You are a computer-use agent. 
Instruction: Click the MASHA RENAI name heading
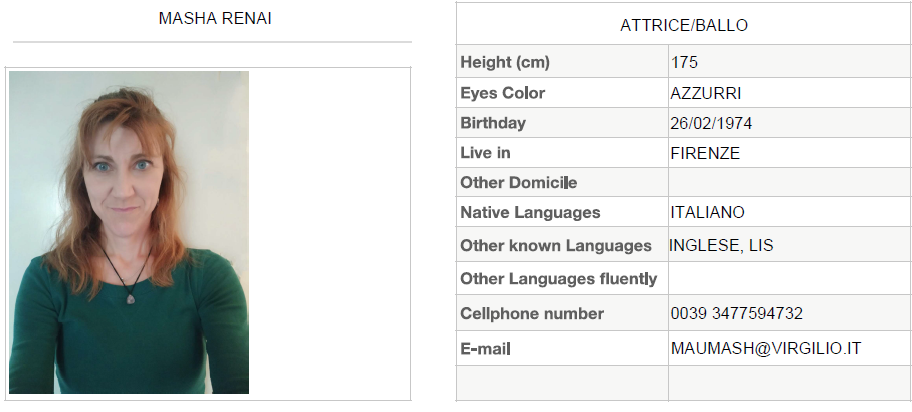click(215, 19)
